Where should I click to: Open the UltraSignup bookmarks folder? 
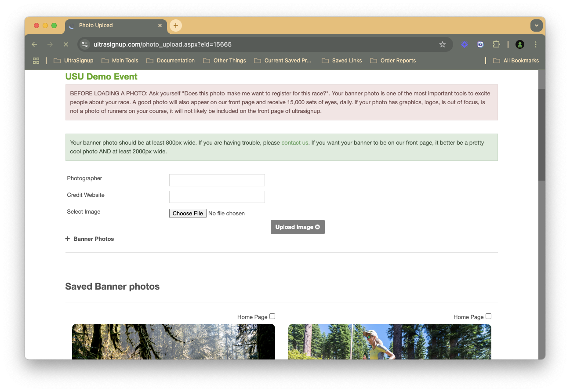pyautogui.click(x=73, y=61)
